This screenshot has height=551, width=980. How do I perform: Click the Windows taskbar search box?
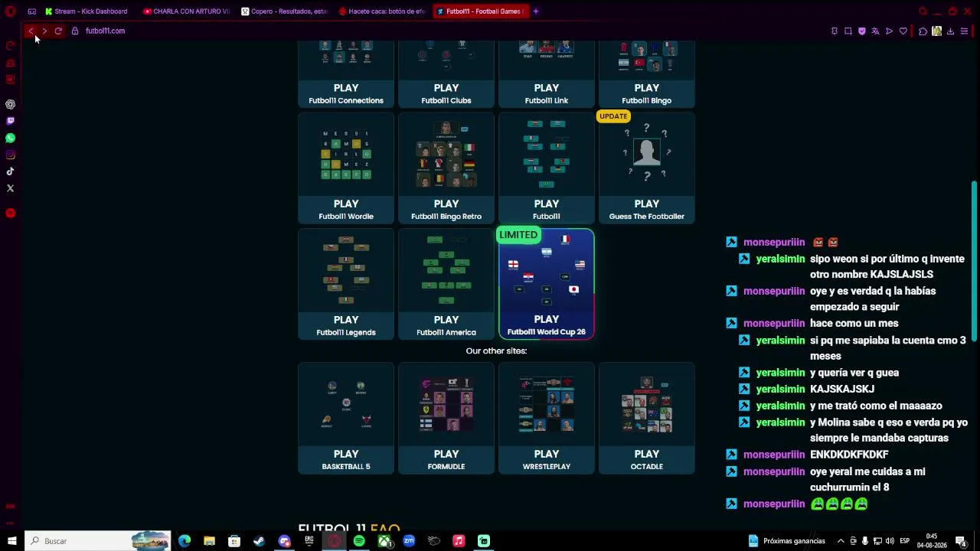point(97,541)
